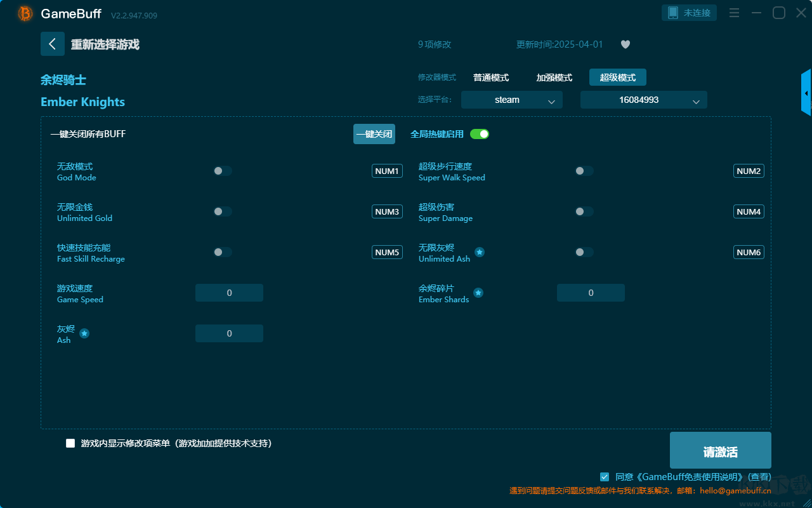
Task: Click 重新选择游戏 to reselect game
Action: [105, 44]
